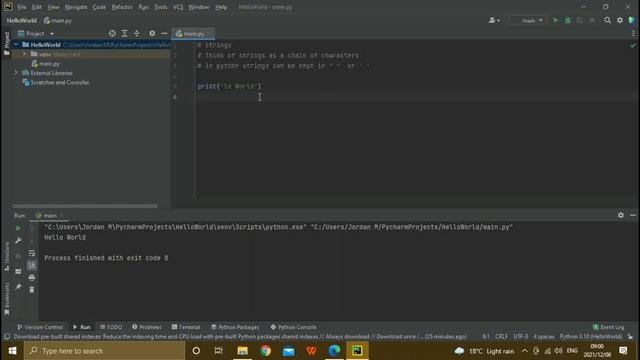Screen dimensions: 640x360
Task: Open IDE settings gear in the top toolbar
Action: click(620, 20)
